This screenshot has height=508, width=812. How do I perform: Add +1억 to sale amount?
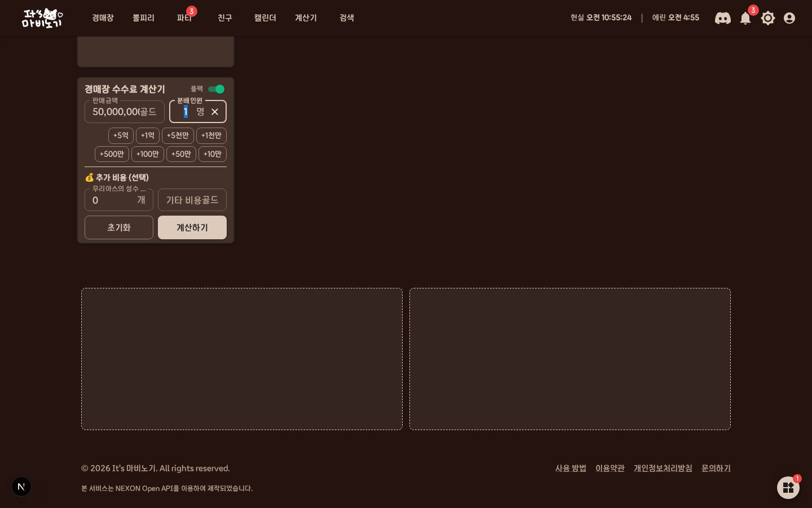pyautogui.click(x=148, y=135)
